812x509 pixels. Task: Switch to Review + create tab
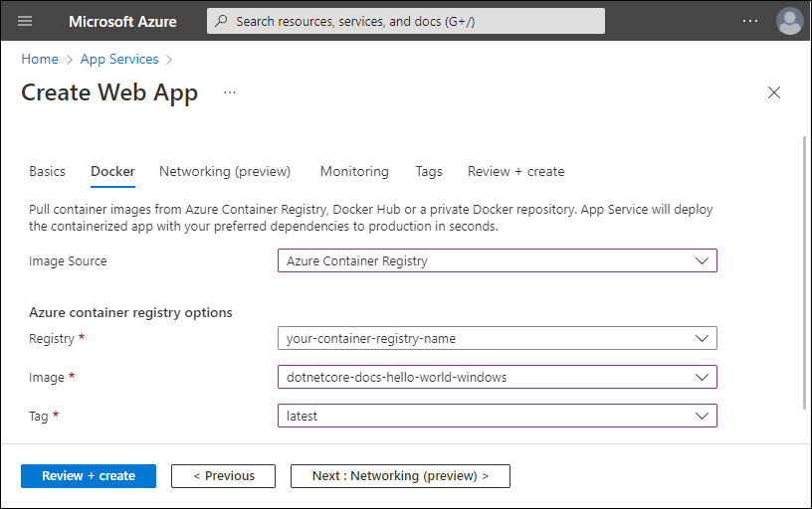515,171
